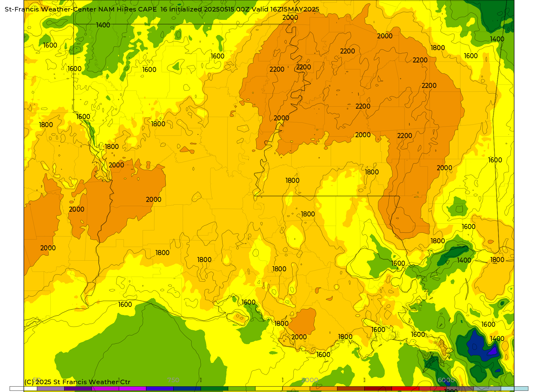Click the faint gray '2000' legend scale label
Image resolution: width=538 pixels, height=392 pixels.
pyautogui.click(x=310, y=380)
